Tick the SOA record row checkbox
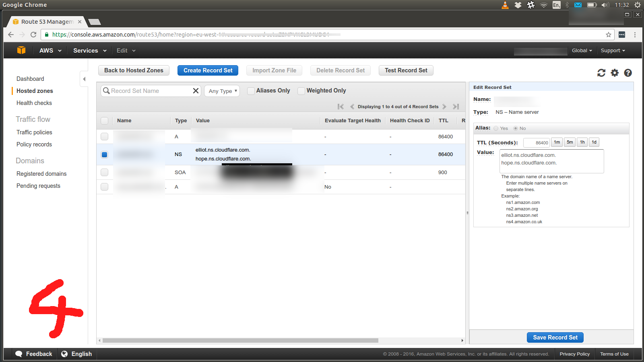 point(104,172)
